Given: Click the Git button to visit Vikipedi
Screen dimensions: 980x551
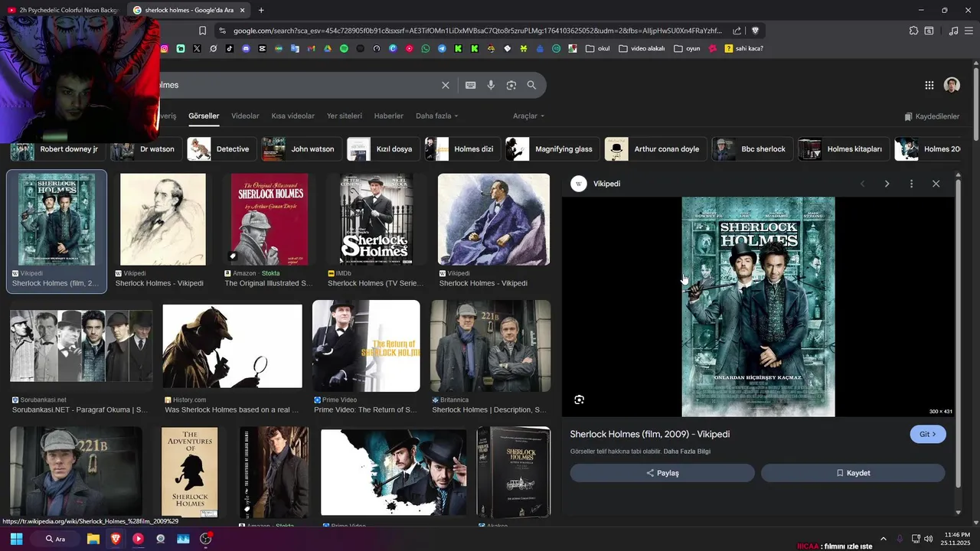Looking at the screenshot, I should coord(928,434).
